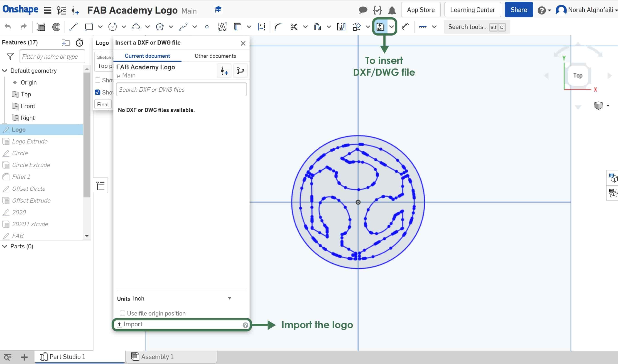Select the Offset tool icon
Image resolution: width=618 pixels, height=364 pixels.
[317, 27]
